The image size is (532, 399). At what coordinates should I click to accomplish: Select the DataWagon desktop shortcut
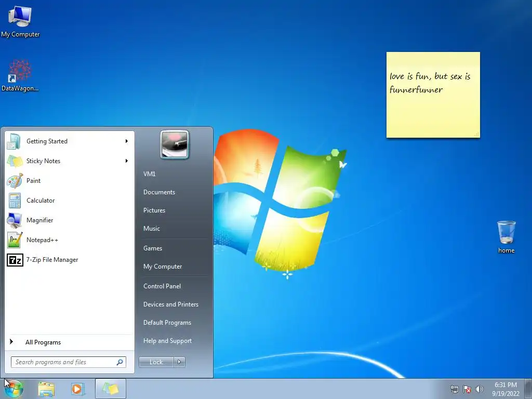[x=20, y=76]
